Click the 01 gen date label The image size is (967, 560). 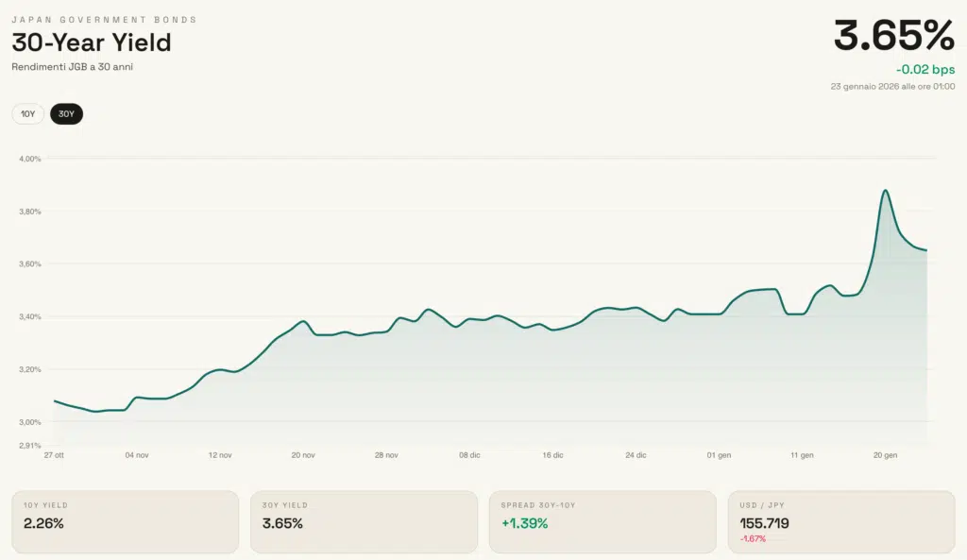click(x=719, y=455)
